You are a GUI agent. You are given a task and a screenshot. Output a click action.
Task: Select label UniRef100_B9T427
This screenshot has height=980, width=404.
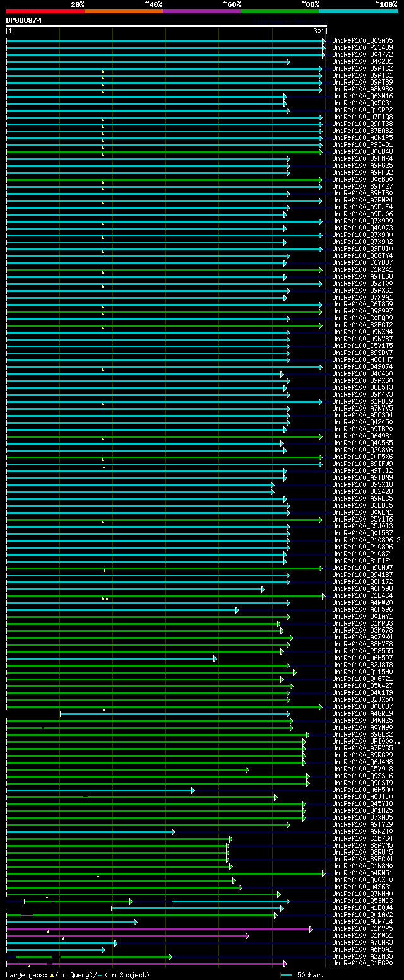362,186
